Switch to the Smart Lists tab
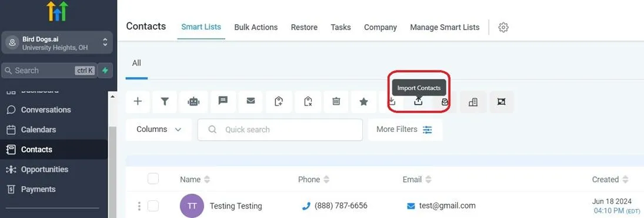The image size is (644, 218). [201, 27]
